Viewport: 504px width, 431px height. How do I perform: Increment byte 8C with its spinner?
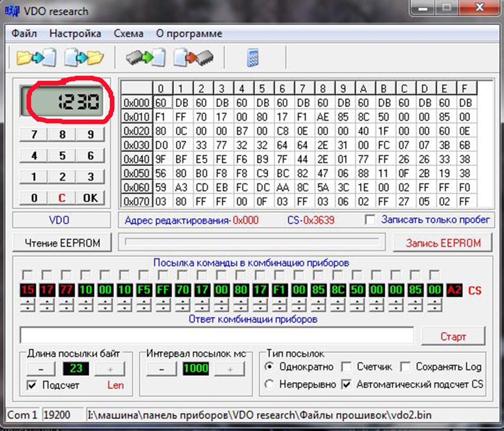(338, 301)
